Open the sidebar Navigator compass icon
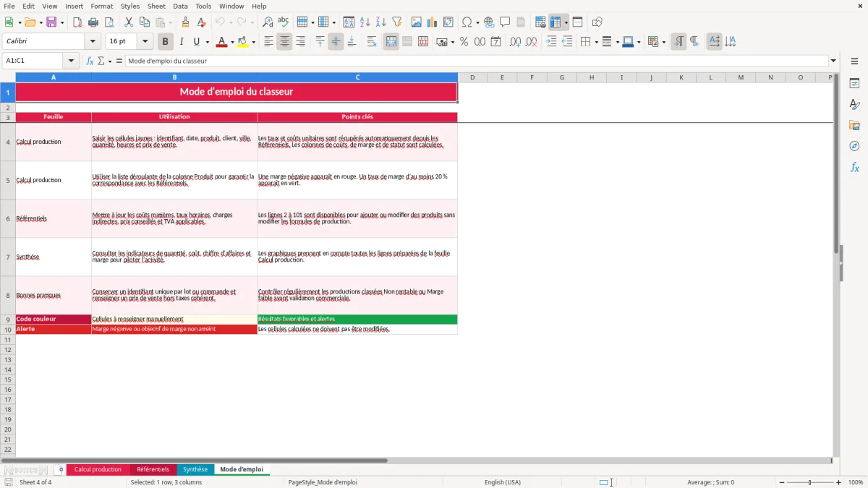This screenshot has width=868, height=488. pos(854,146)
